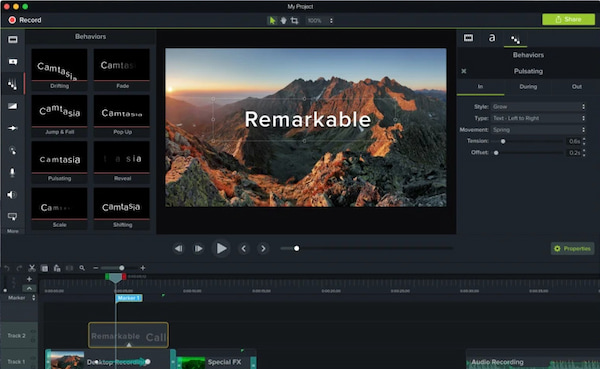Open the Style dropdown set to Grow
Image resolution: width=600 pixels, height=369 pixels.
point(538,107)
